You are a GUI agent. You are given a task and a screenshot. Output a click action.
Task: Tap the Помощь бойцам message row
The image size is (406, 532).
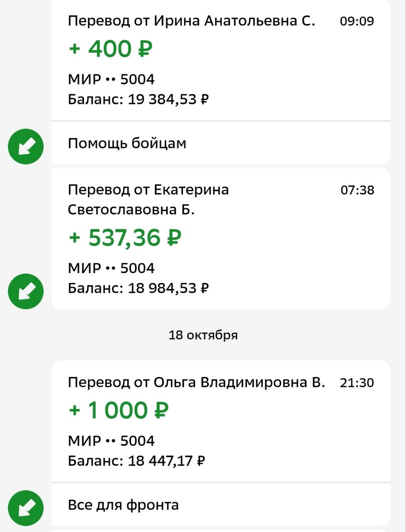pyautogui.click(x=127, y=143)
